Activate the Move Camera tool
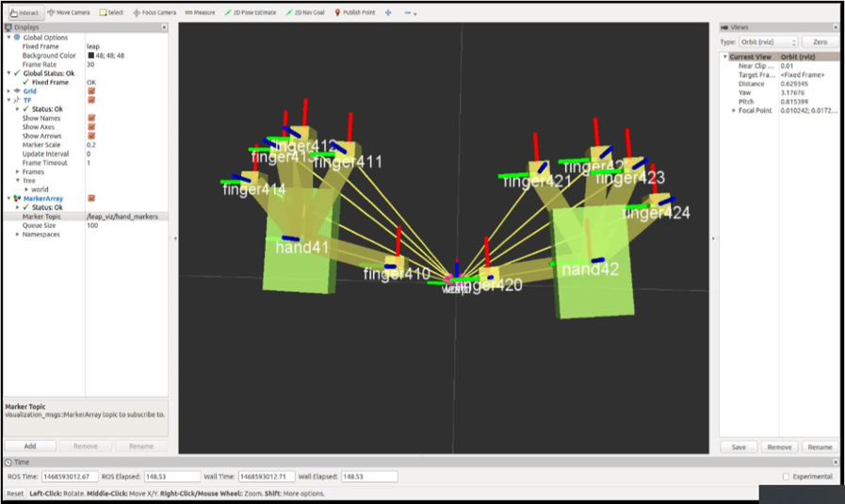Viewport: 845px width, 504px height. click(x=69, y=12)
